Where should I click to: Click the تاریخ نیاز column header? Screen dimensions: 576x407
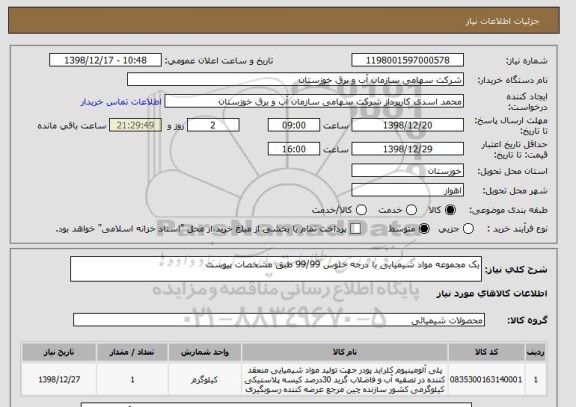pos(59,352)
